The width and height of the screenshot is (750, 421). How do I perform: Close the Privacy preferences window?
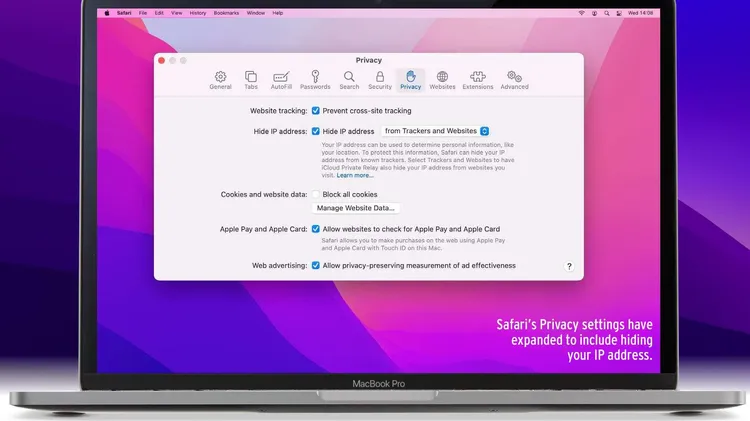(162, 60)
